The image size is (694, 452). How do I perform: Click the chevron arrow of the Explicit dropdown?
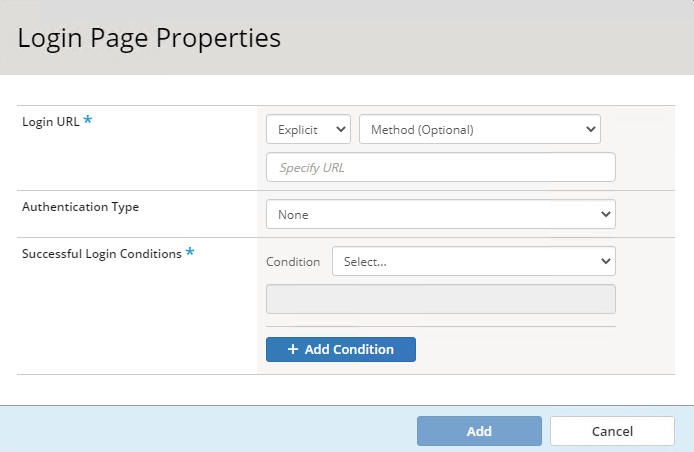coord(340,129)
